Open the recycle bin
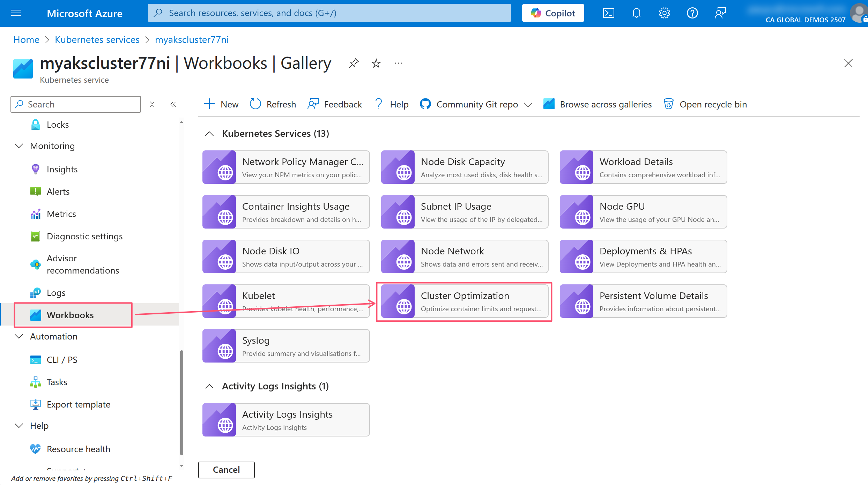868x485 pixels. [705, 104]
